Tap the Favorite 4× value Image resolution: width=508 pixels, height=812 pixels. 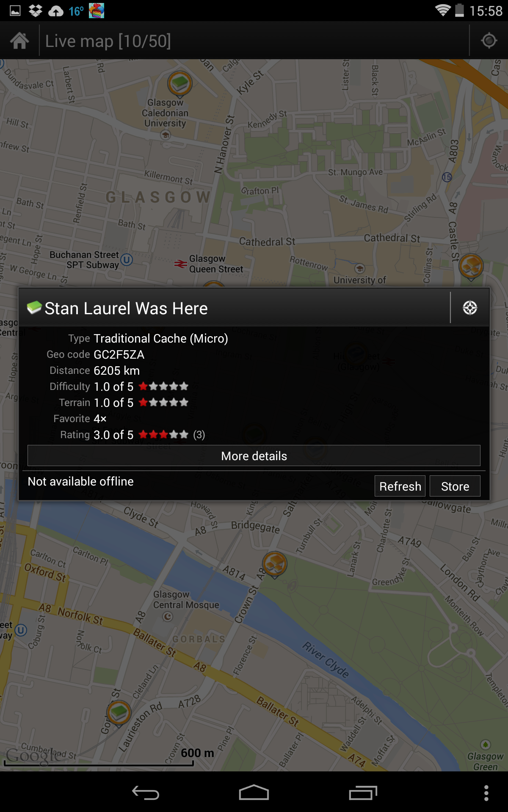[x=100, y=419]
